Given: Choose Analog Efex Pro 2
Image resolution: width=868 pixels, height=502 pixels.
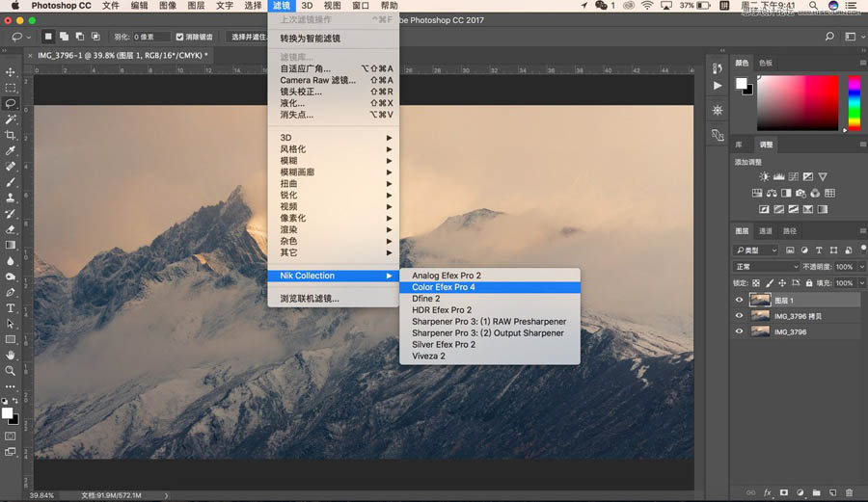Looking at the screenshot, I should [489, 276].
